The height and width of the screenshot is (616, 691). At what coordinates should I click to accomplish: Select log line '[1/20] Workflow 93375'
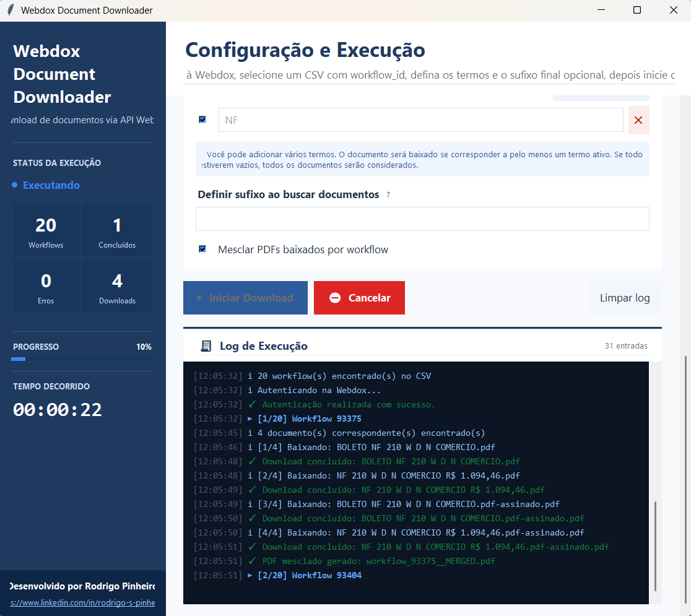[310, 419]
